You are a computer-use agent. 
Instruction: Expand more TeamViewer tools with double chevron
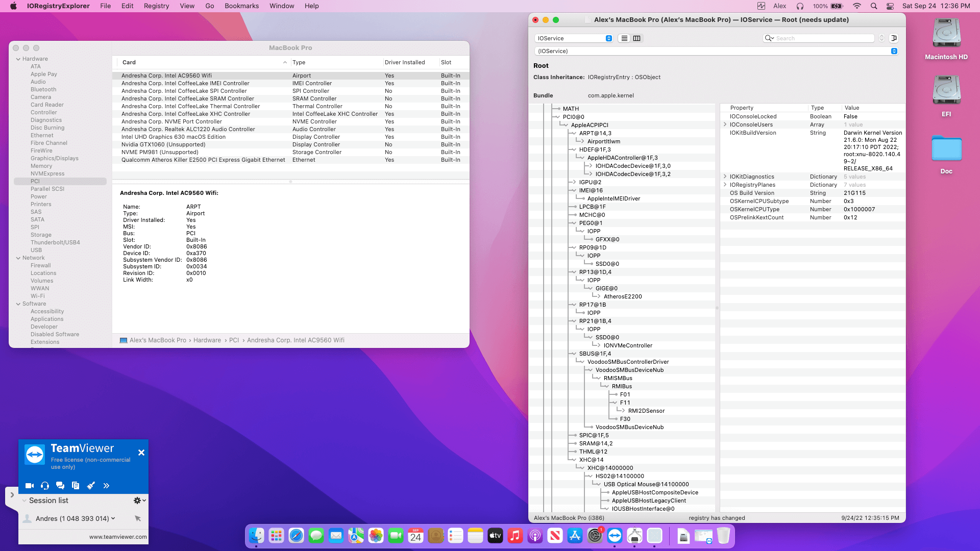click(x=106, y=486)
